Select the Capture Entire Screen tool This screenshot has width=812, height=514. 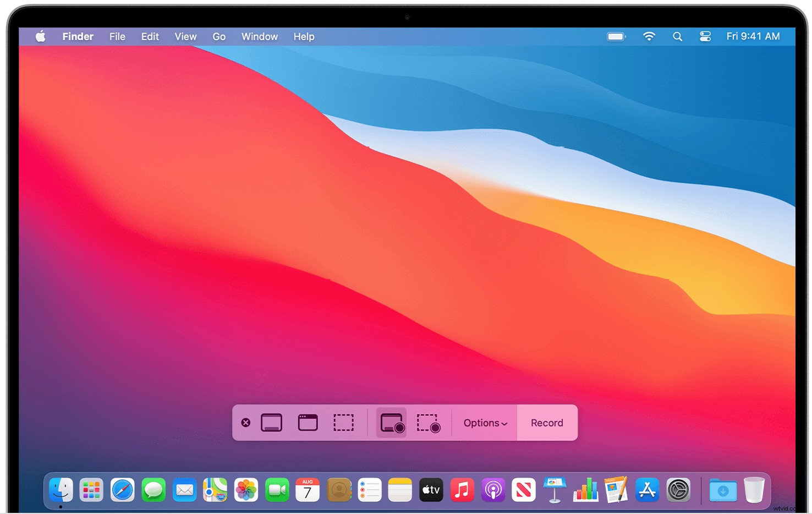point(271,423)
